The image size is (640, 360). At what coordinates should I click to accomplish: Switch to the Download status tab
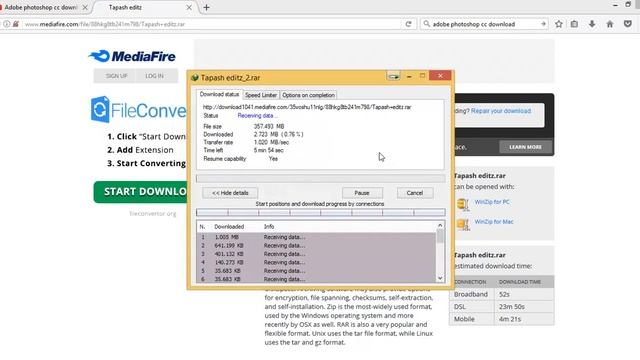click(x=219, y=94)
